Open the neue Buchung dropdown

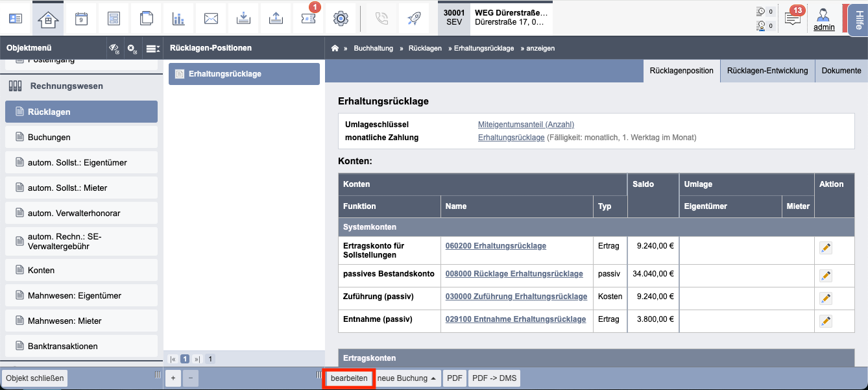point(407,378)
